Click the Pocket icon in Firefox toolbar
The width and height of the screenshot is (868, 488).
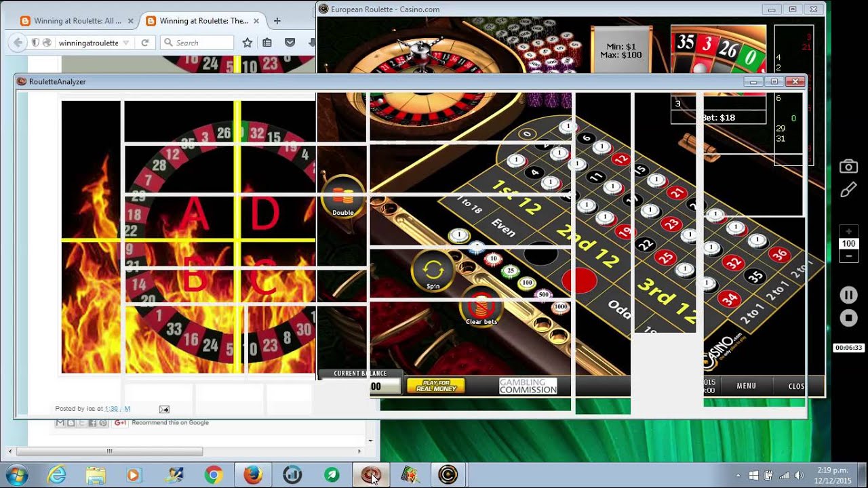pos(290,43)
